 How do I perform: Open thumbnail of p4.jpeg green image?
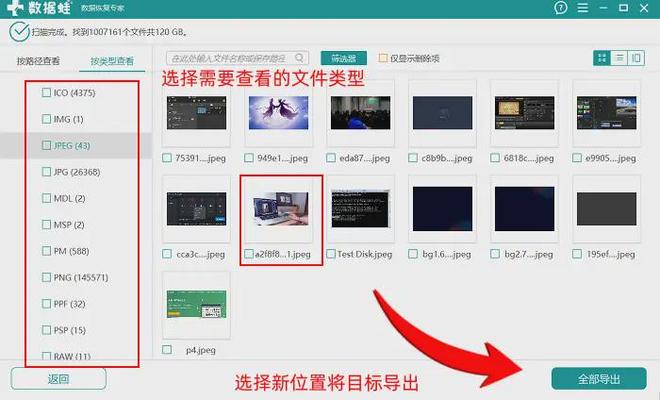tap(196, 304)
